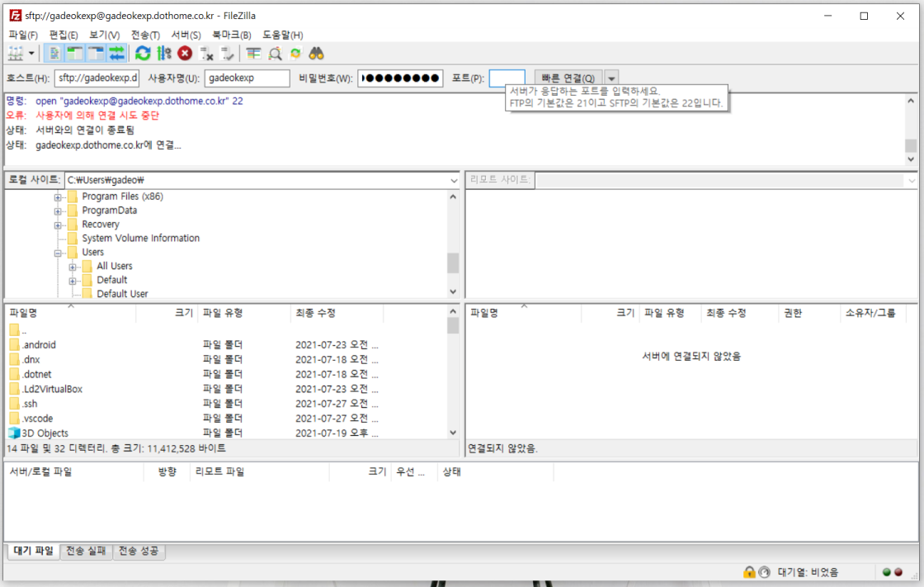This screenshot has height=587, width=924.
Task: Toggle directory comparison
Action: 275,54
